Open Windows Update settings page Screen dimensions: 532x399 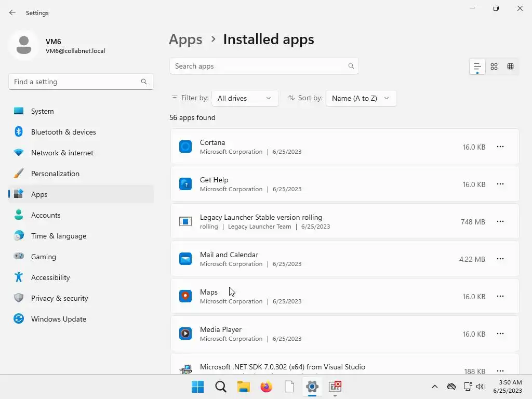(x=58, y=319)
